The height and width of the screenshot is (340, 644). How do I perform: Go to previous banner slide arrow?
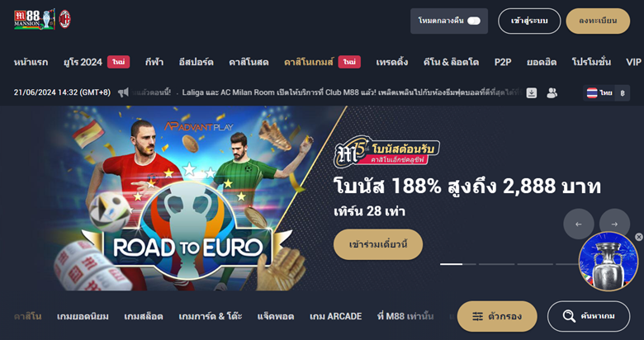point(578,224)
